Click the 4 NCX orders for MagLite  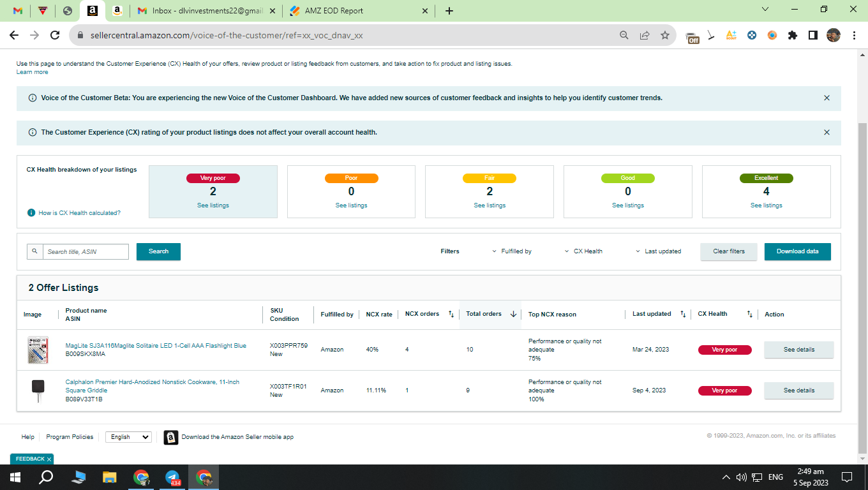(407, 350)
